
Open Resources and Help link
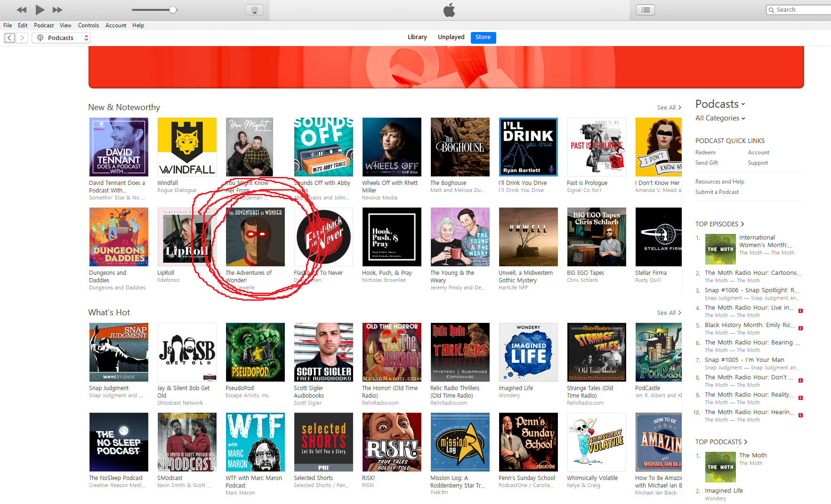pos(720,182)
